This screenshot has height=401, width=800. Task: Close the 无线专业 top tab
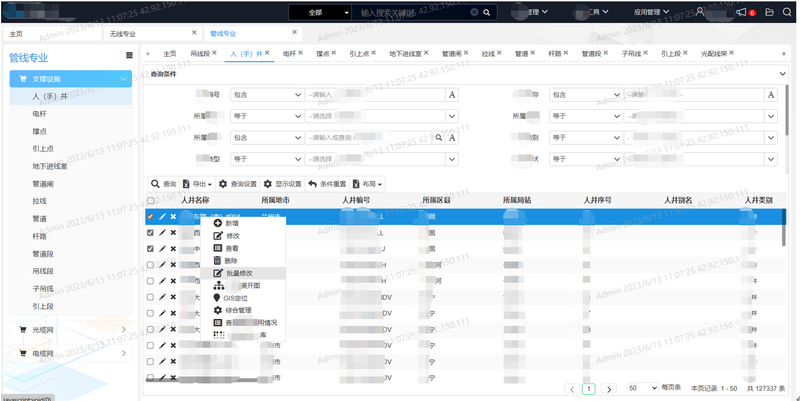[x=194, y=32]
